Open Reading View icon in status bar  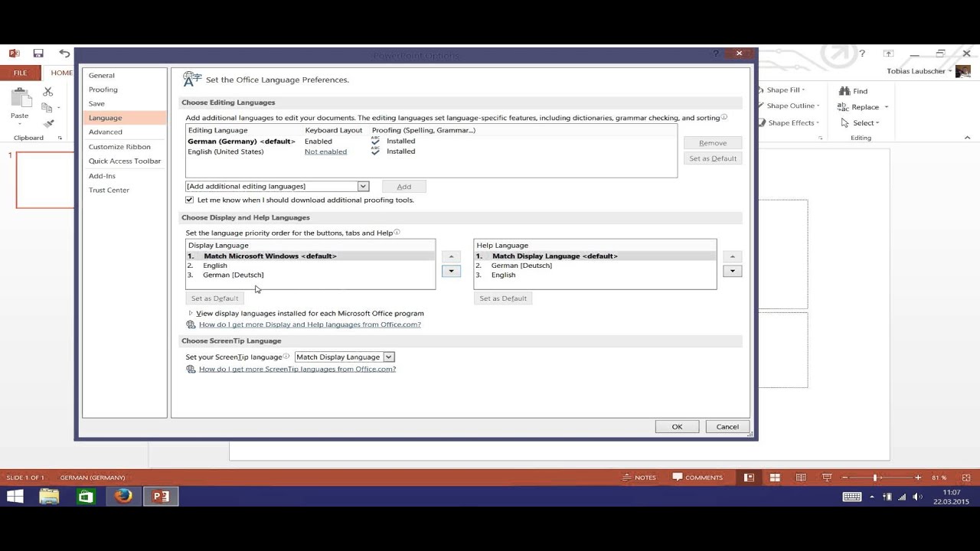[x=801, y=478]
